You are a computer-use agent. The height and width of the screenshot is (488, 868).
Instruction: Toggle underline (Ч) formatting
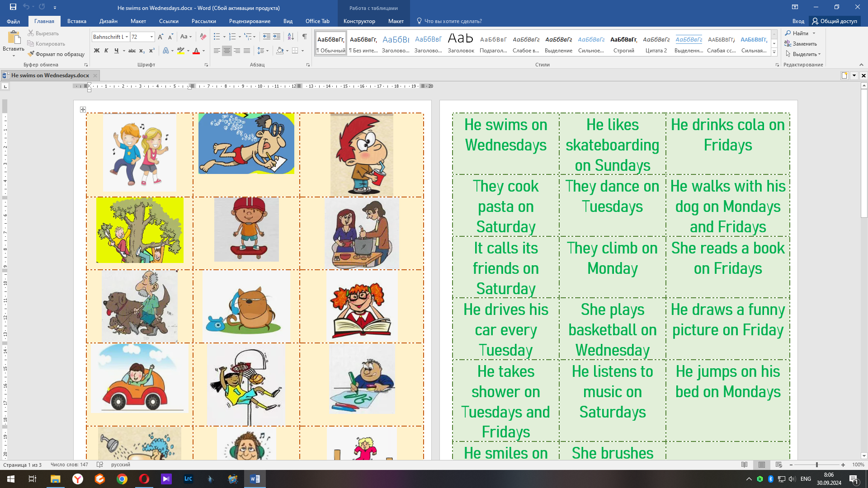(x=117, y=51)
